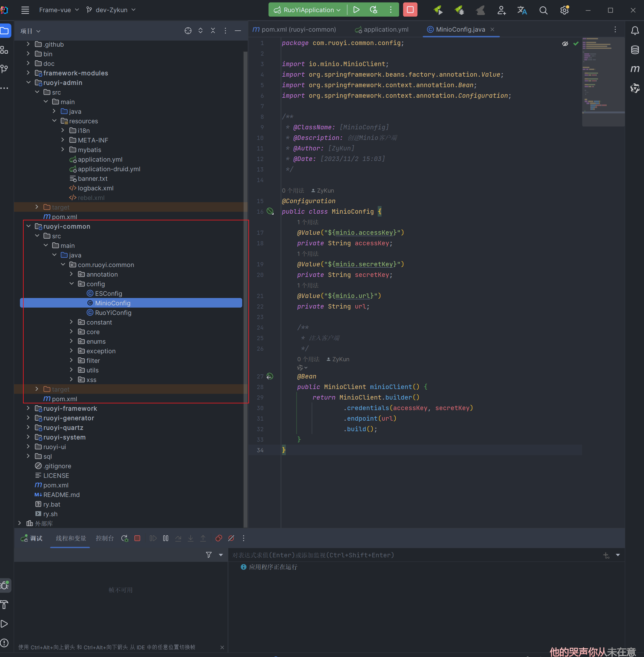This screenshot has width=644, height=657.
Task: Filter debugger threads with funnel icon
Action: (209, 555)
